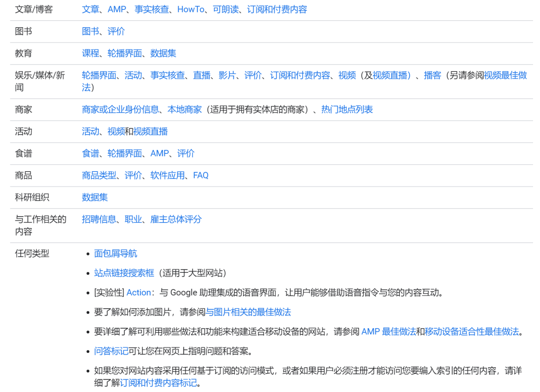This screenshot has width=540, height=392.
Task: Open the 直播 link before 影片
Action: coord(202,75)
